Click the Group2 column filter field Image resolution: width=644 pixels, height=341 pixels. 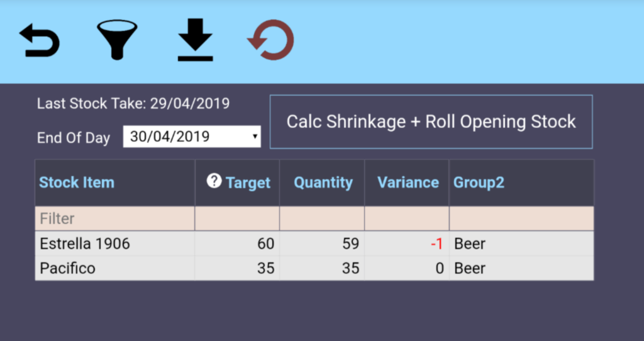point(521,219)
